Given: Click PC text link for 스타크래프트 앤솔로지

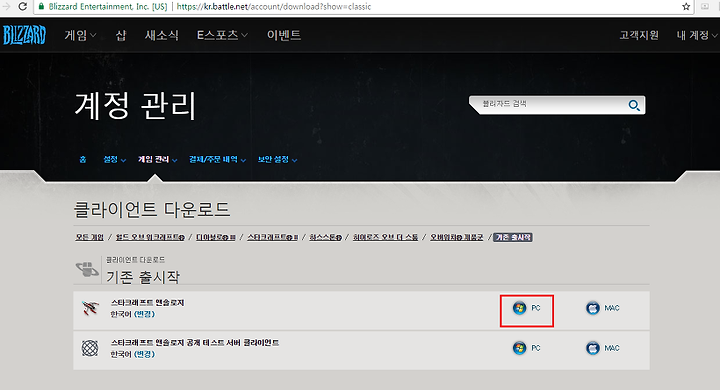Looking at the screenshot, I should click(x=536, y=308).
